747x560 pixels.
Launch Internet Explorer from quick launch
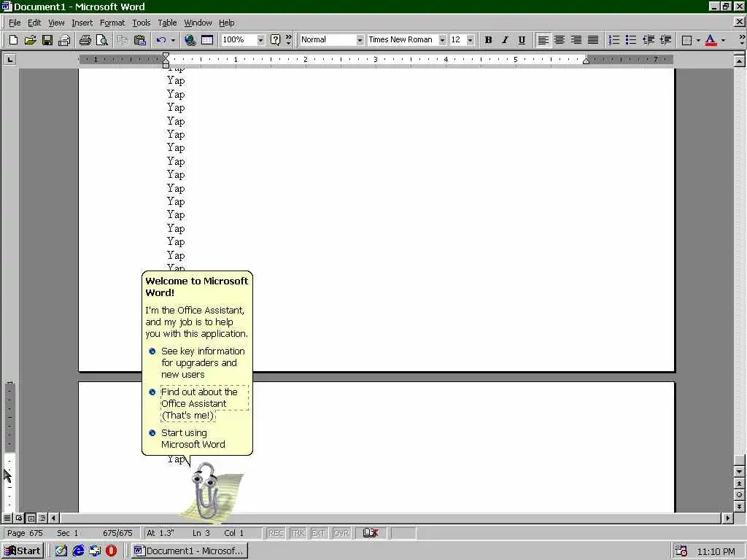[78, 551]
